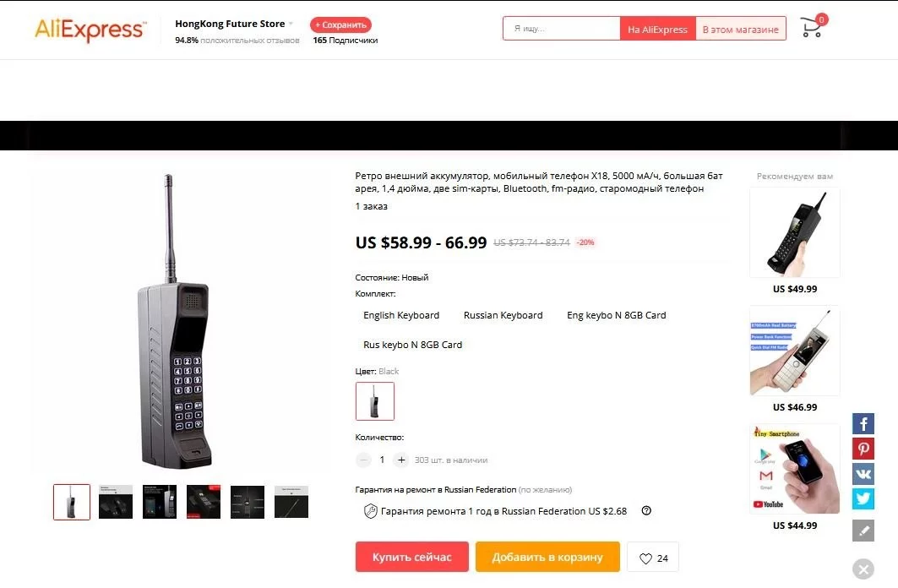898x588 pixels.
Task: Select Russian Keyboard option
Action: coord(503,315)
